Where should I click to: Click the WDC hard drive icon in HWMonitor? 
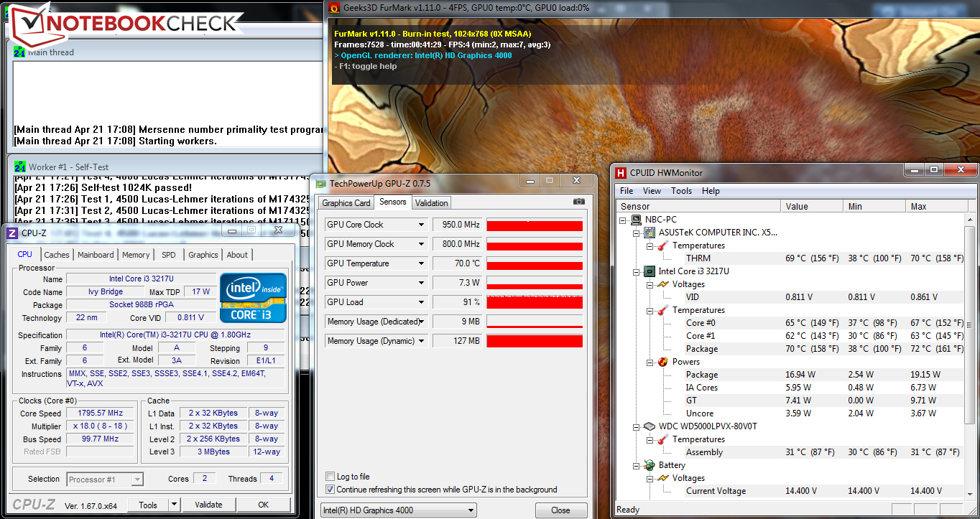coord(650,426)
